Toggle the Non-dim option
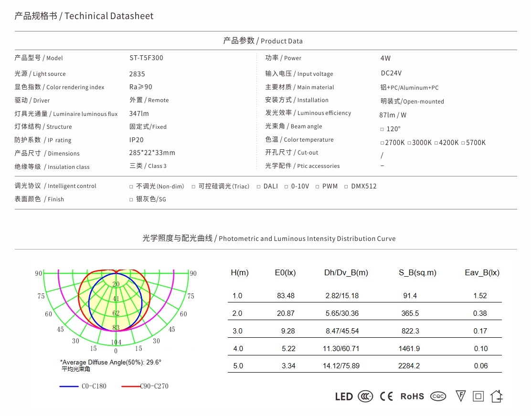 [131, 186]
